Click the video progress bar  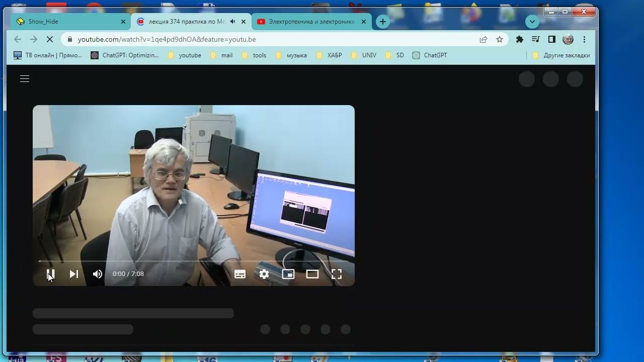coord(194,261)
